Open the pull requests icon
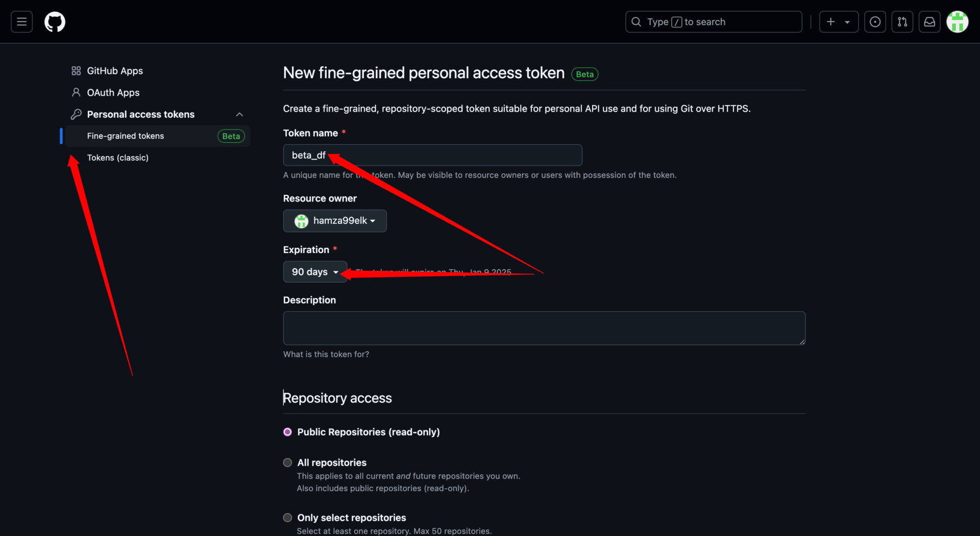Image resolution: width=980 pixels, height=536 pixels. [902, 22]
